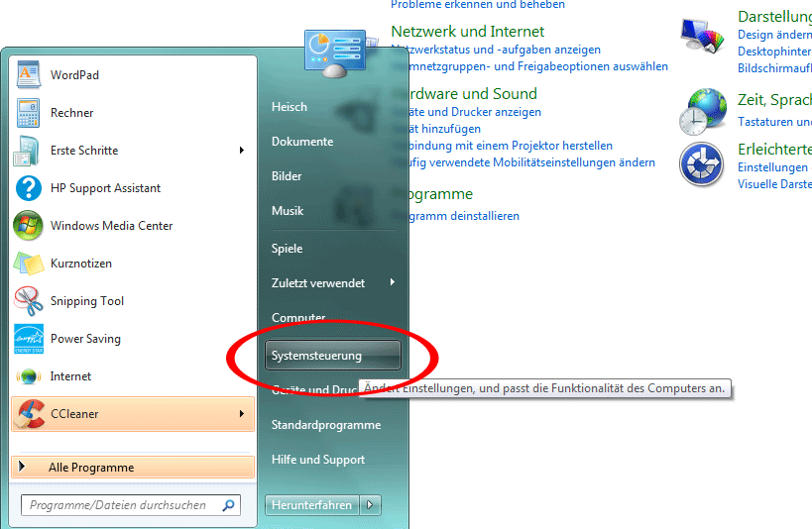Launch the CCleaner icon

click(29, 414)
